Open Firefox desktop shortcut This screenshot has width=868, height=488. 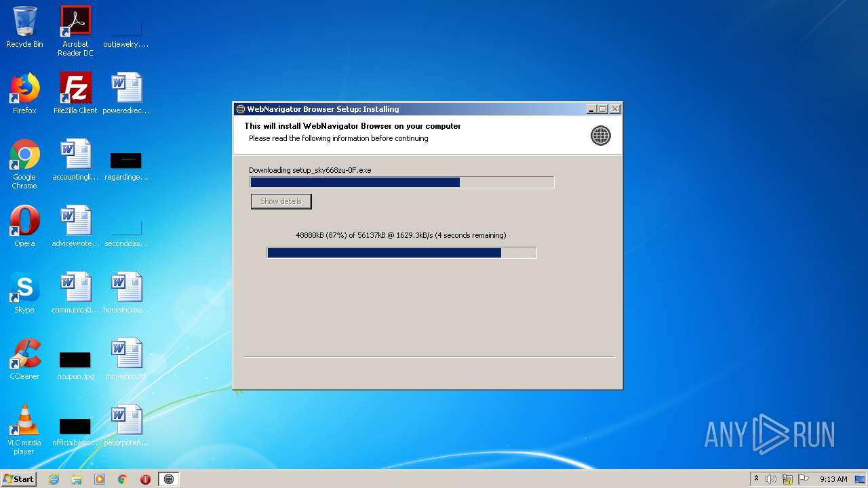(x=24, y=94)
